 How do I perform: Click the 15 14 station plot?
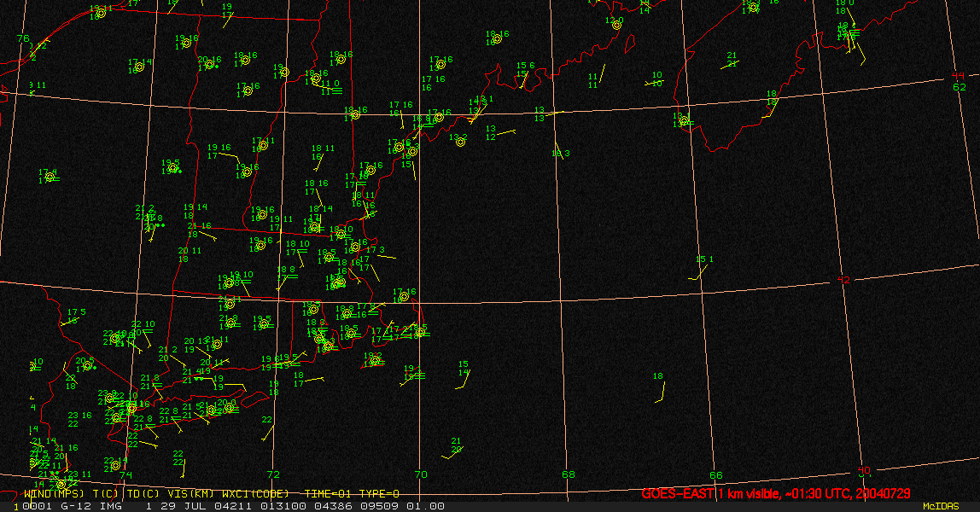464,375
